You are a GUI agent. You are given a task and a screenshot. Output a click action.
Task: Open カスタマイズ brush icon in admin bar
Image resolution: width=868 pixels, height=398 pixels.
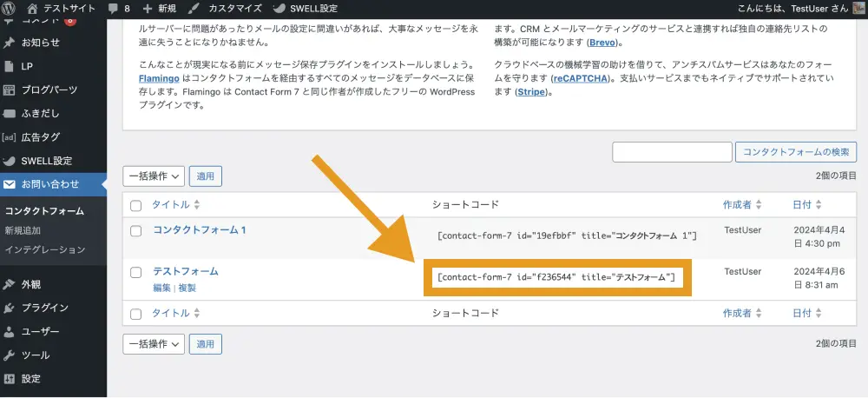[193, 9]
